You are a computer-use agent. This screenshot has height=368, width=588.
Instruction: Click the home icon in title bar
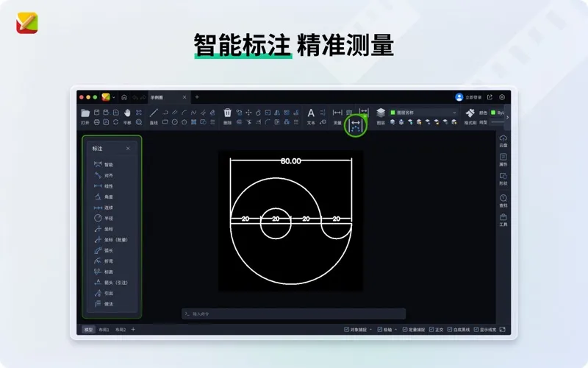point(124,97)
